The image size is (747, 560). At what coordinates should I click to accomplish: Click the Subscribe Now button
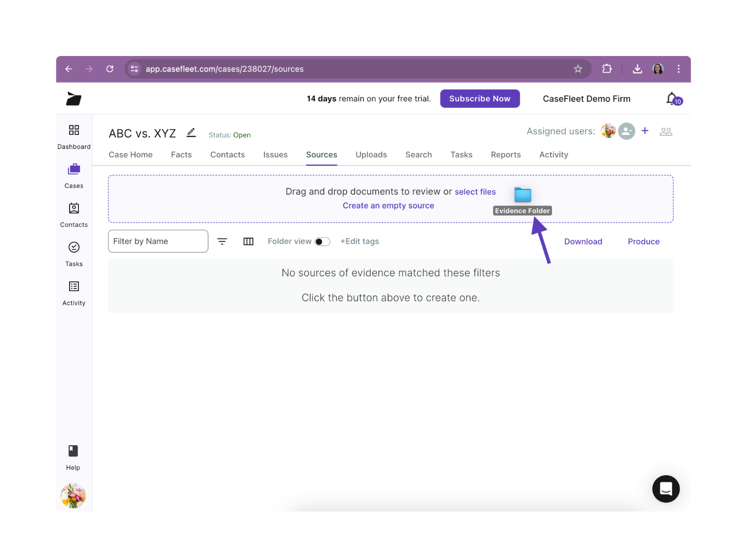tap(480, 98)
